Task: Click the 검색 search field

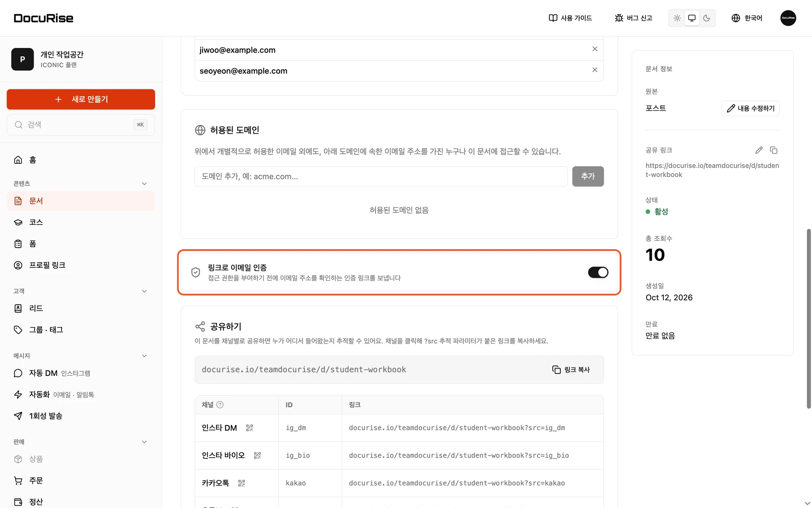Action: (x=81, y=125)
